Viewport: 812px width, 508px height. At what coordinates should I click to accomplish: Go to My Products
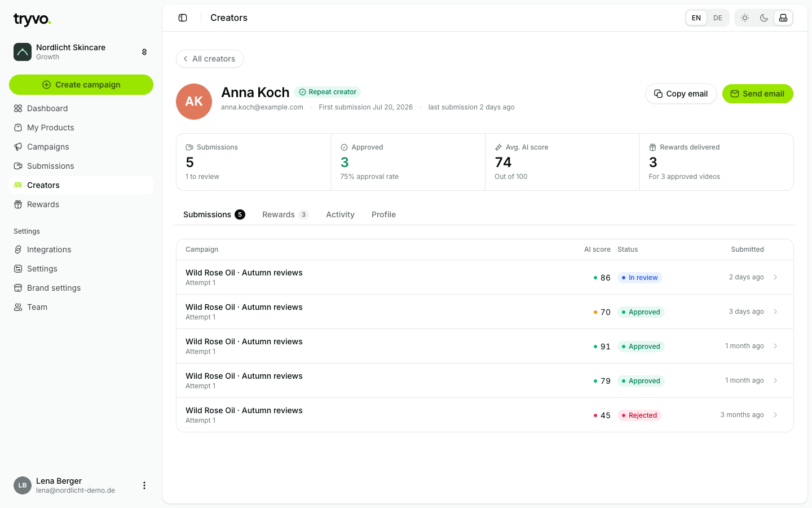81,128
